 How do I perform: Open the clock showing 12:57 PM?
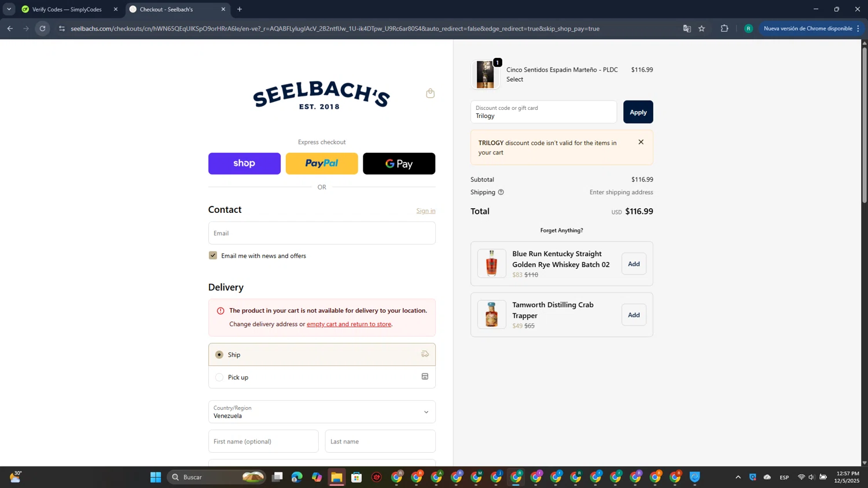847,477
